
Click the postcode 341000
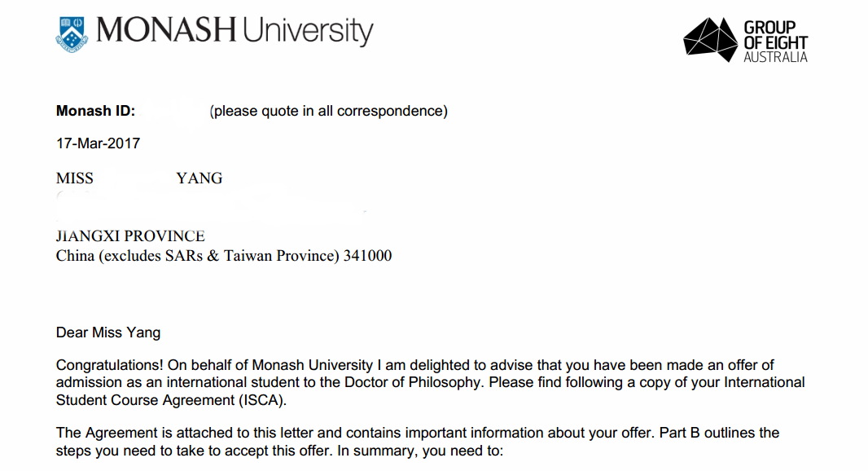[367, 255]
